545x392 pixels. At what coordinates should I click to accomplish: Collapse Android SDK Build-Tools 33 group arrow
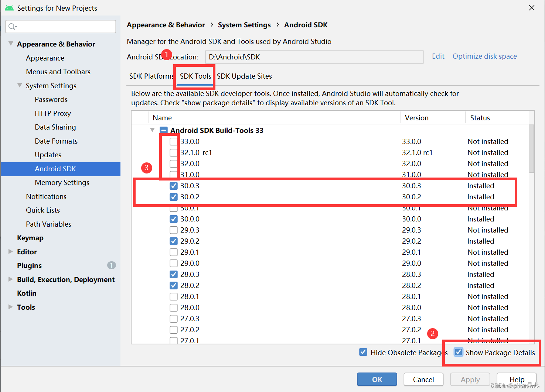(152, 130)
